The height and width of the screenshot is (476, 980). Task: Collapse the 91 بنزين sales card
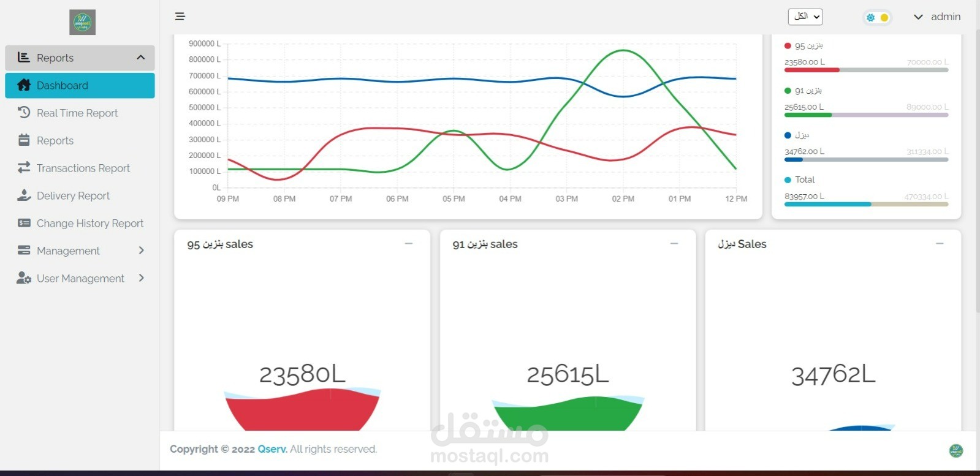point(674,244)
